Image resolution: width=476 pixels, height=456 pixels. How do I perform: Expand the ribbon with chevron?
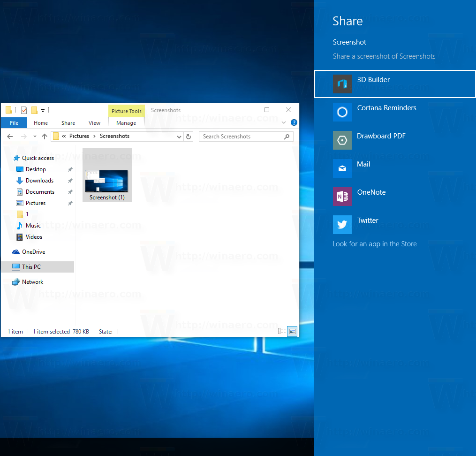coord(284,122)
